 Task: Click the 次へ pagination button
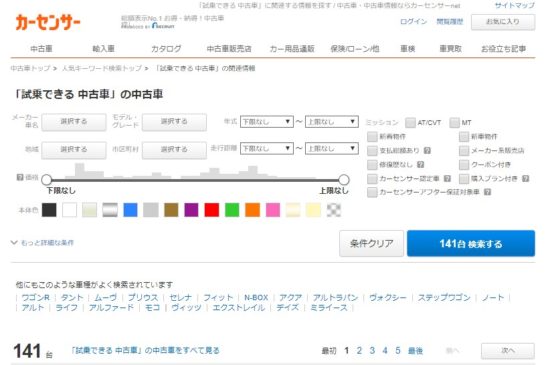click(508, 351)
